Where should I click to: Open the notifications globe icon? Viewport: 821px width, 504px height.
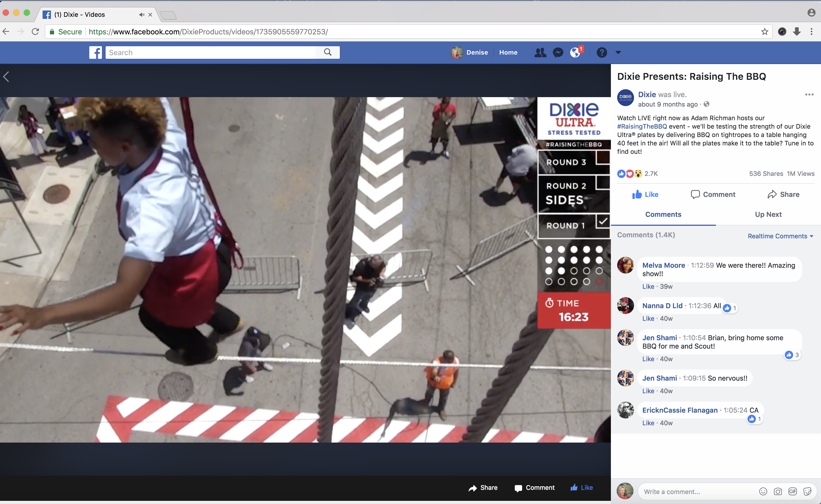(576, 52)
